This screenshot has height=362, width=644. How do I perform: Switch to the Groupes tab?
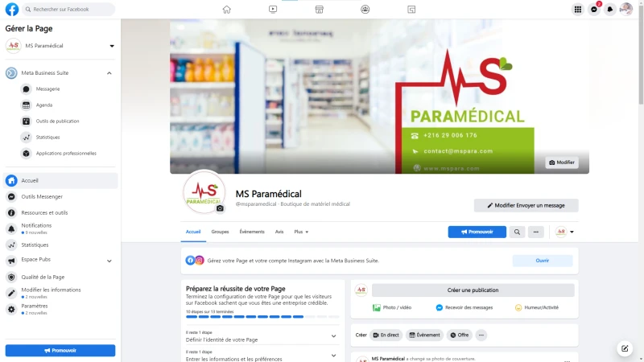[220, 232]
